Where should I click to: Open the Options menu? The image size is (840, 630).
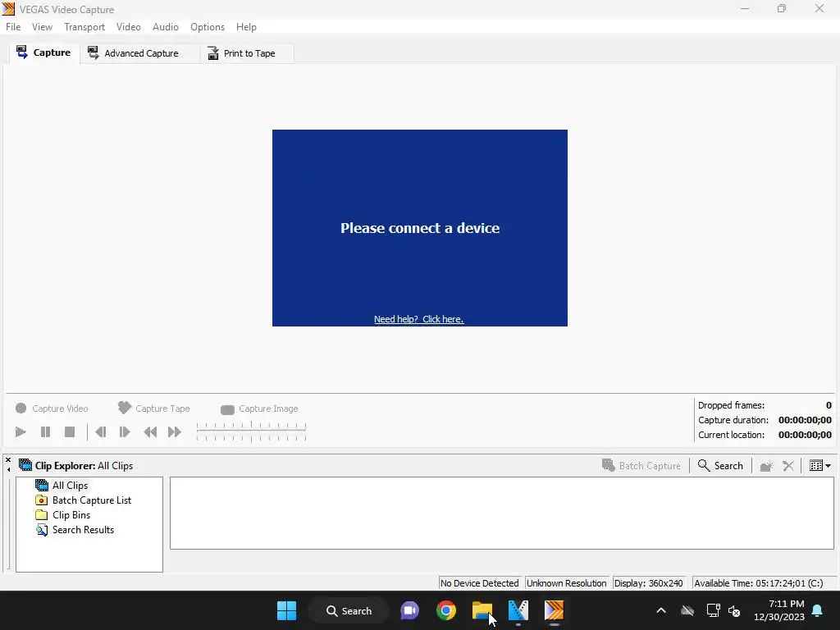coord(208,27)
